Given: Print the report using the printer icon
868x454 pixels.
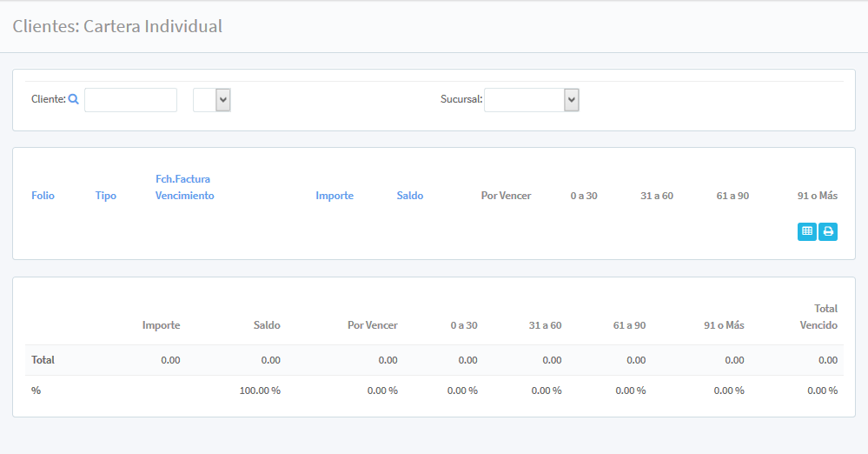Looking at the screenshot, I should pos(828,231).
